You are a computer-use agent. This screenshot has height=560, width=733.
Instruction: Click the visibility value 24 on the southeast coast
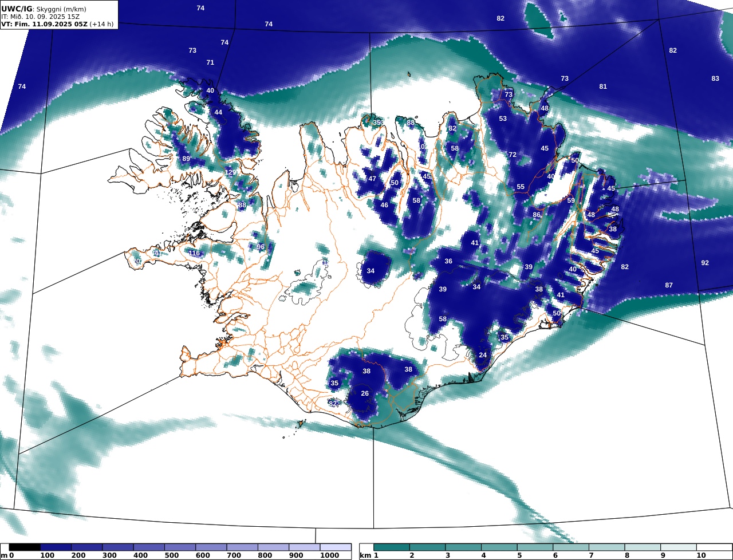pos(483,355)
